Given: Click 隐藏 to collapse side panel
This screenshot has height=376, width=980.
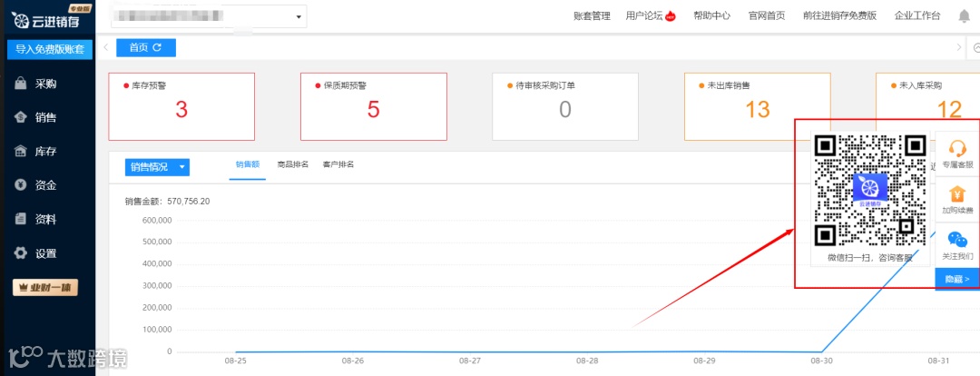Looking at the screenshot, I should (x=957, y=279).
